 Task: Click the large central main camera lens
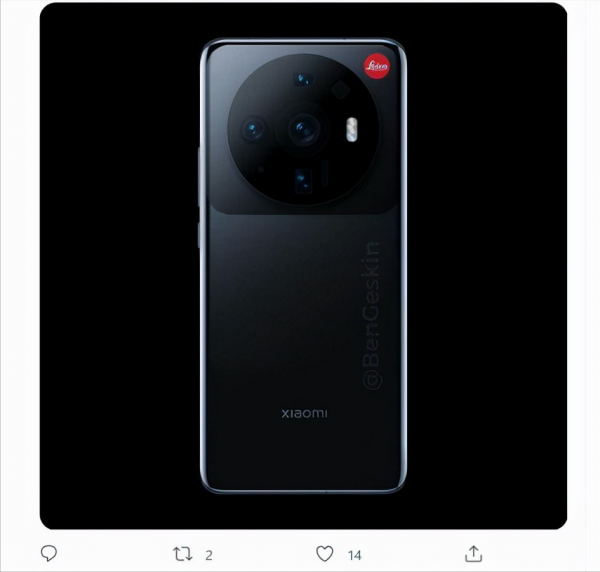[304, 129]
